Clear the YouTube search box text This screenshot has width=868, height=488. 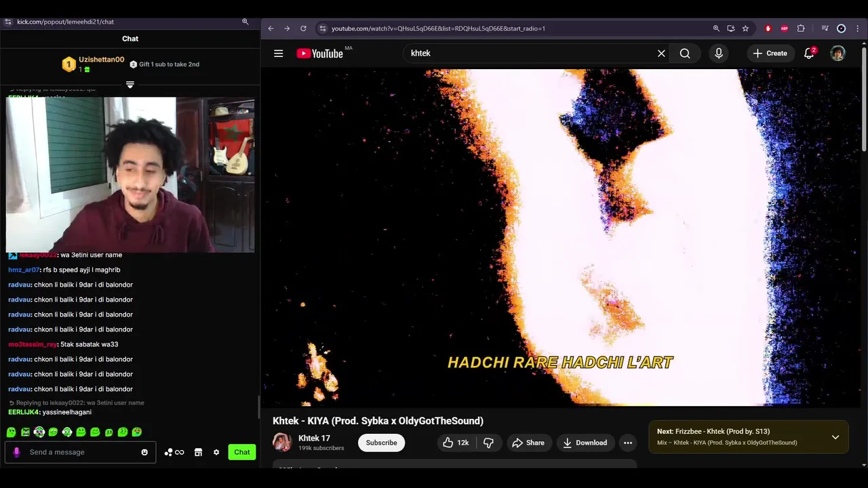(661, 54)
